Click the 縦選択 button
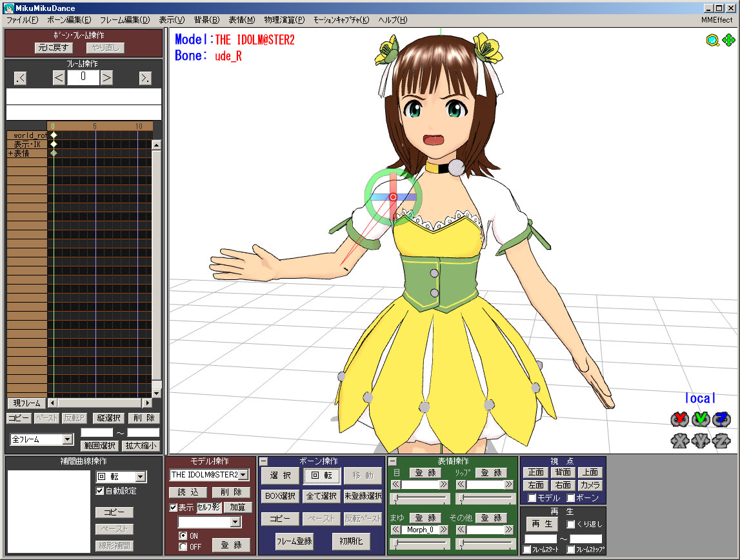This screenshot has height=560, width=740. (108, 418)
